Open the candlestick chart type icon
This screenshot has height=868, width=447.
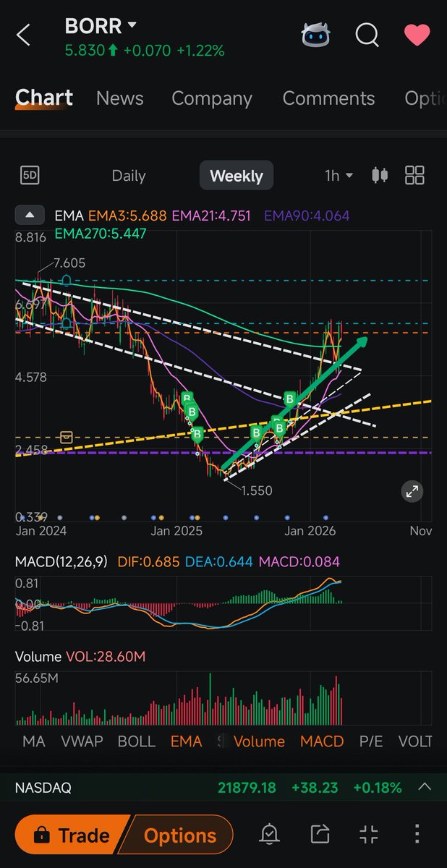coord(380,175)
